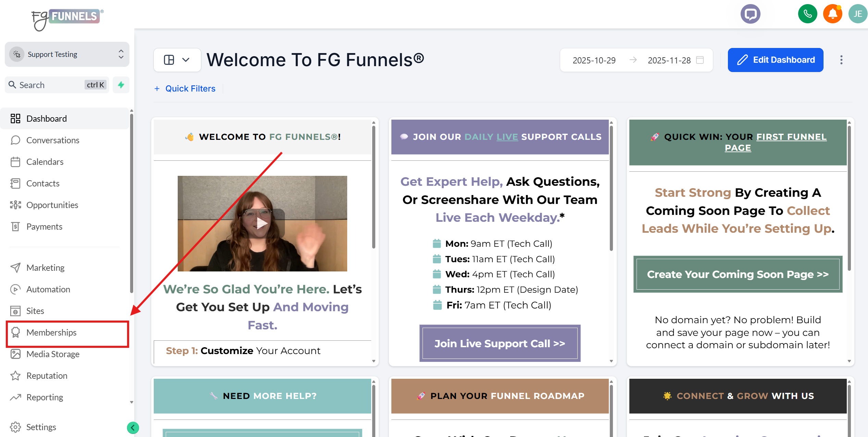Click the JE user avatar
This screenshot has height=437, width=868.
tap(857, 14)
